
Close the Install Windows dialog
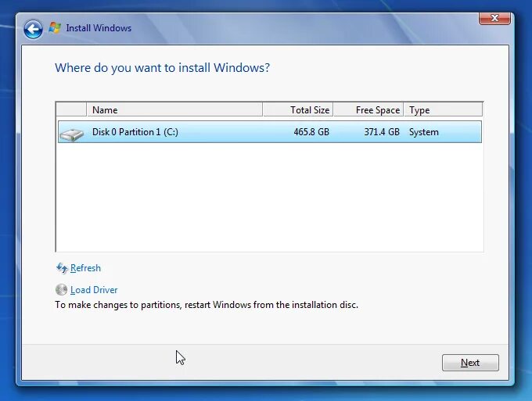pos(494,18)
